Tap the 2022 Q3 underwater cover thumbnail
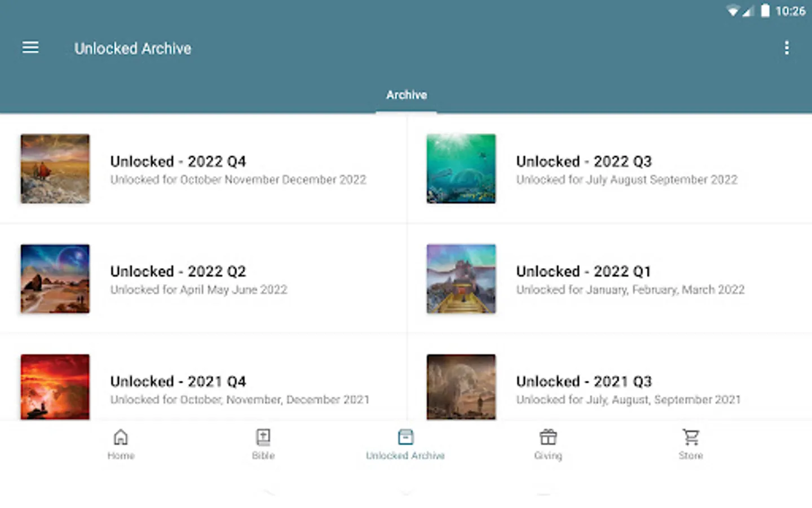The image size is (812, 508). coord(461,169)
